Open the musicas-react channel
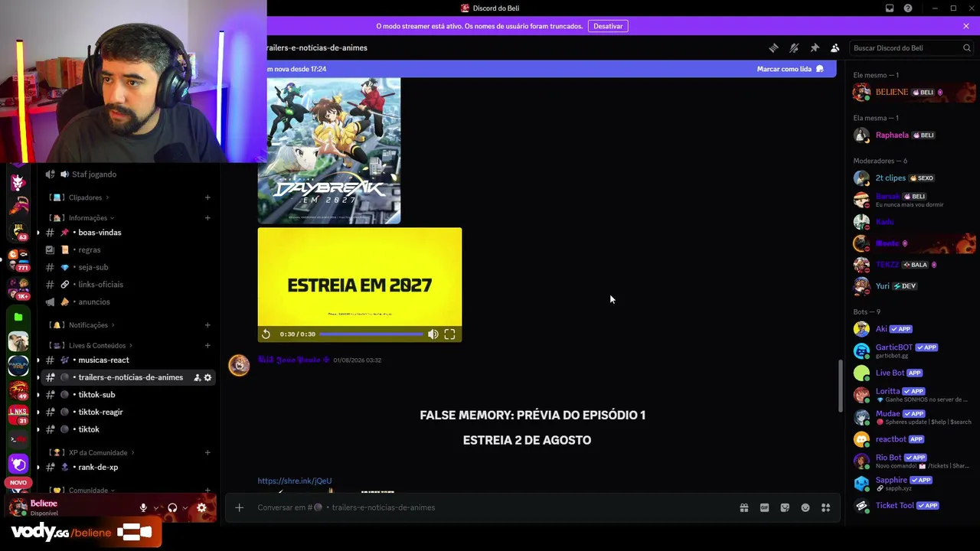This screenshot has height=551, width=980. (127, 360)
